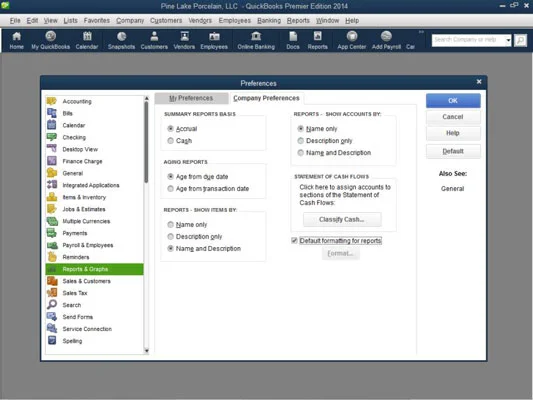Image resolution: width=533 pixels, height=400 pixels.
Task: Toggle Default formatting for reports checkbox
Action: pos(294,241)
